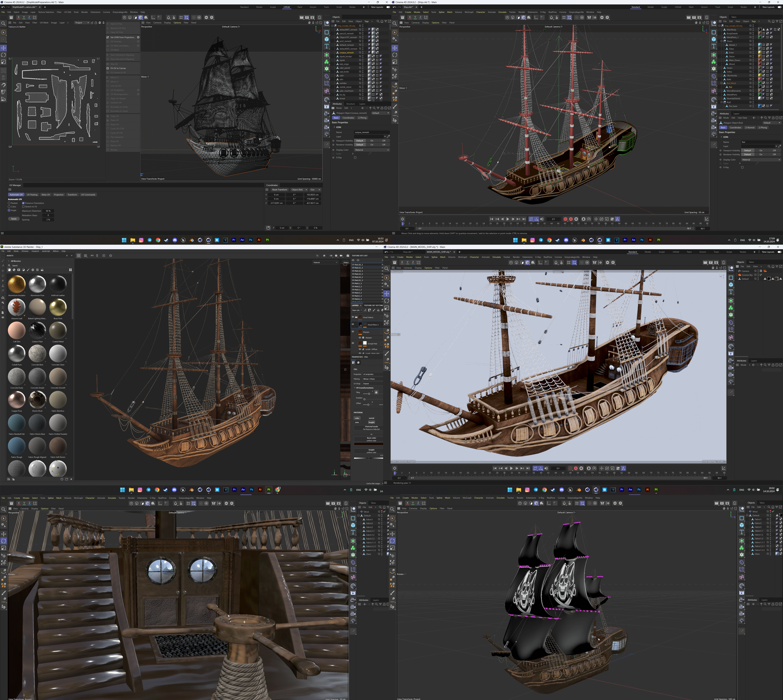The width and height of the screenshot is (783, 700).
Task: Adjust Height uniform color slider in Substance Painter
Action: tap(369, 458)
